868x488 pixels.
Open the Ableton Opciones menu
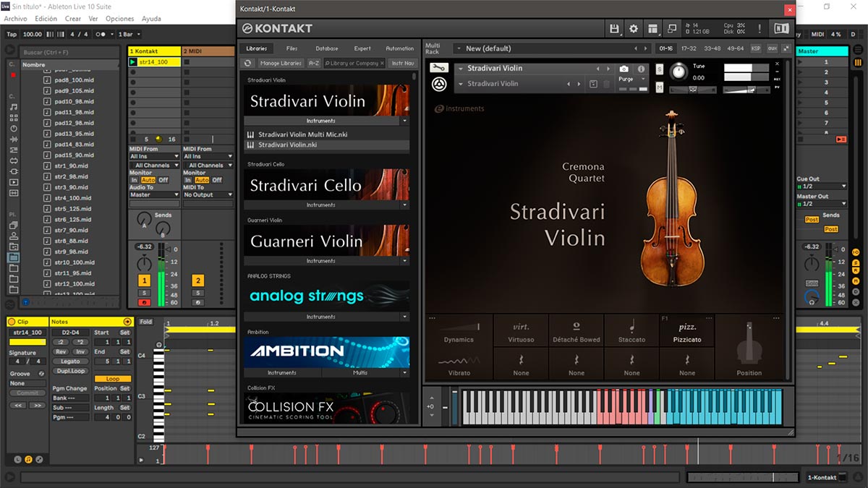click(119, 19)
